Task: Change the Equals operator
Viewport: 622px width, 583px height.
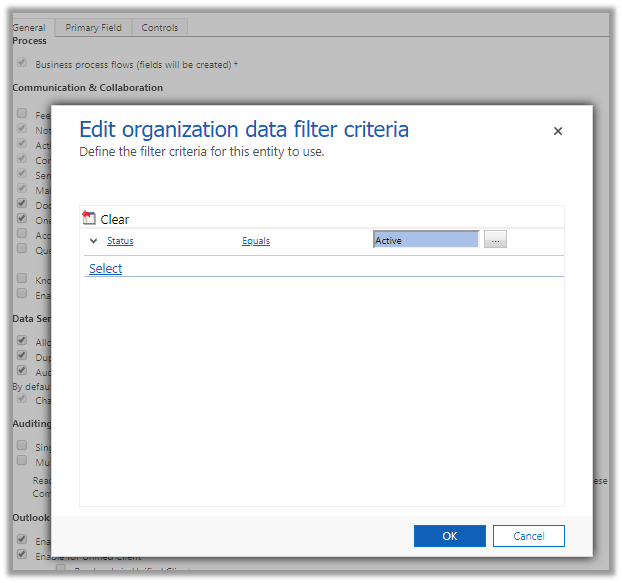Action: coord(256,241)
